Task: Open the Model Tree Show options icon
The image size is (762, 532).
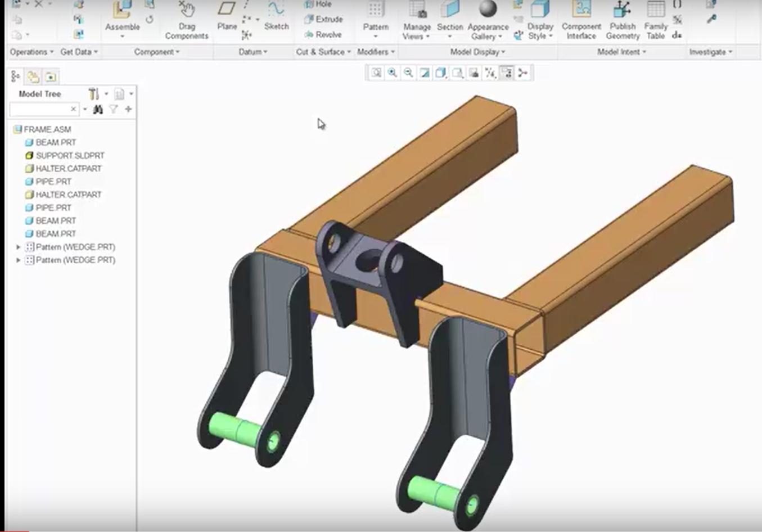Action: point(119,94)
